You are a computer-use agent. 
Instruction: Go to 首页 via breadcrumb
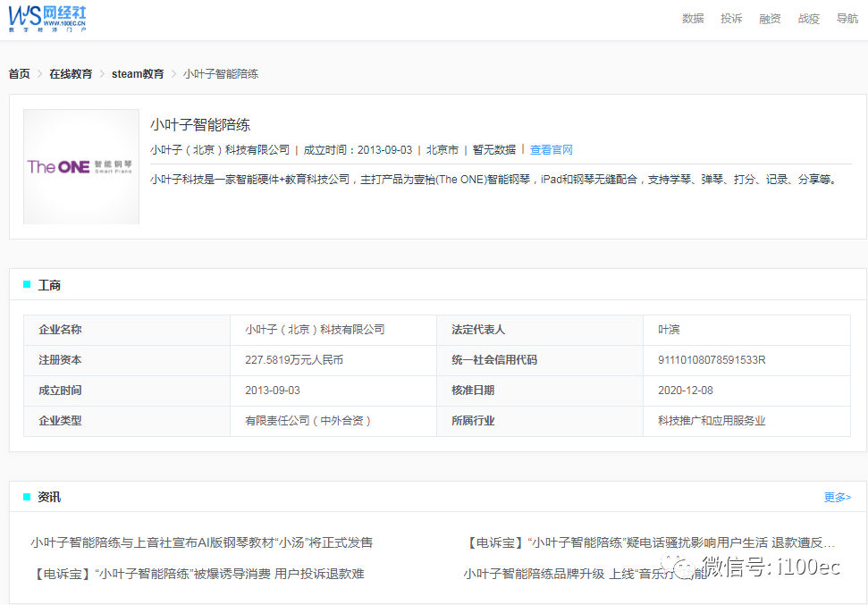point(19,74)
